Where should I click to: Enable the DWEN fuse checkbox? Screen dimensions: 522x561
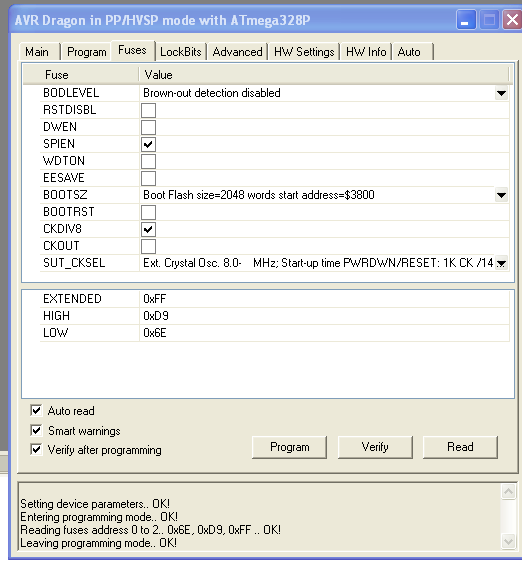click(x=148, y=127)
